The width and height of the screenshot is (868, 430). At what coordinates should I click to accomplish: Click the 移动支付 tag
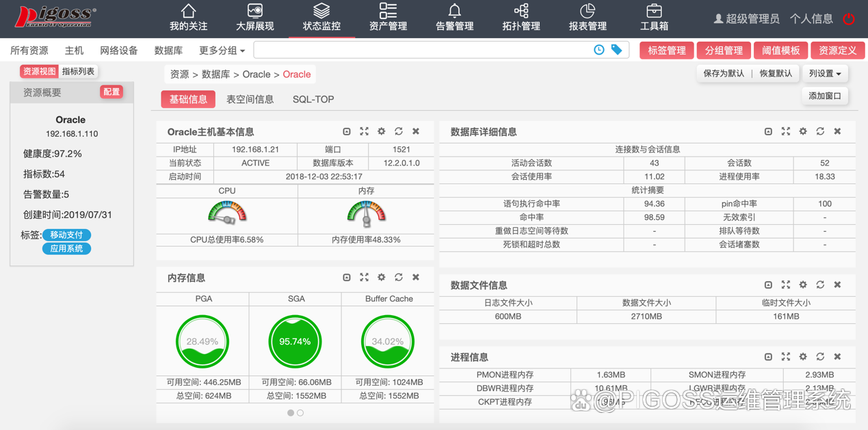[x=66, y=234]
